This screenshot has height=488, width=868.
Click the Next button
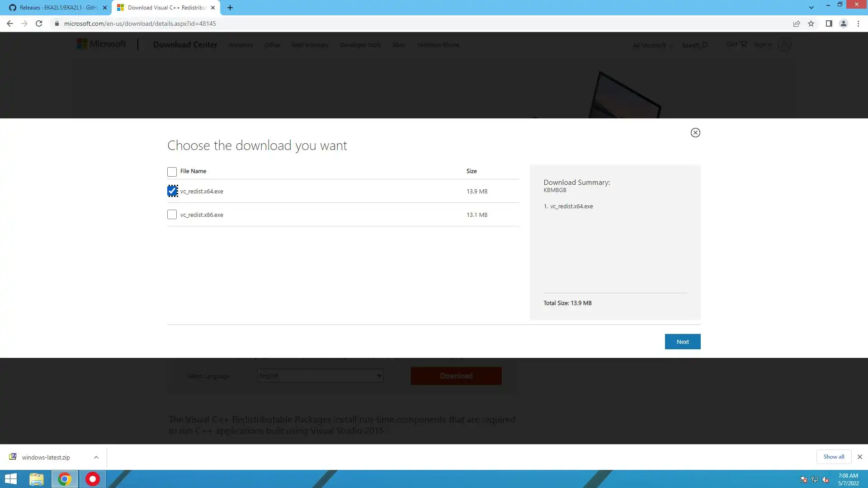pos(682,342)
